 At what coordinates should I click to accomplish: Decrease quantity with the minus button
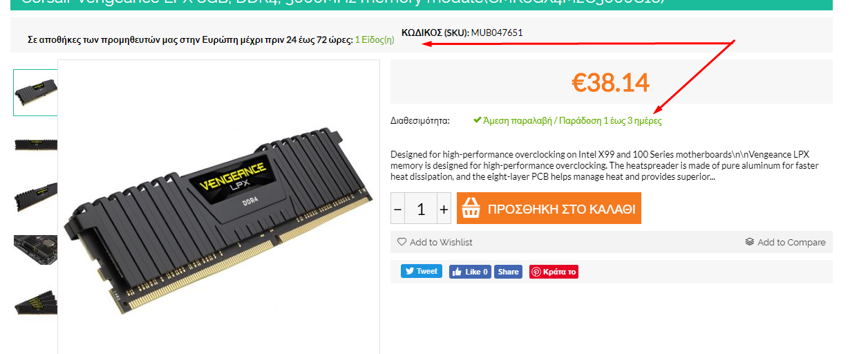pyautogui.click(x=397, y=209)
